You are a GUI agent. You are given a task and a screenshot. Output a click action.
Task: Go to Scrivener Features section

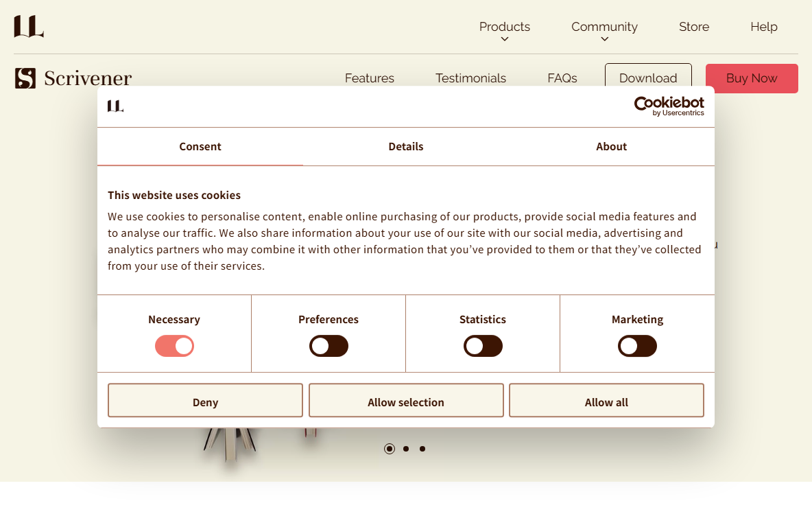[x=369, y=78]
